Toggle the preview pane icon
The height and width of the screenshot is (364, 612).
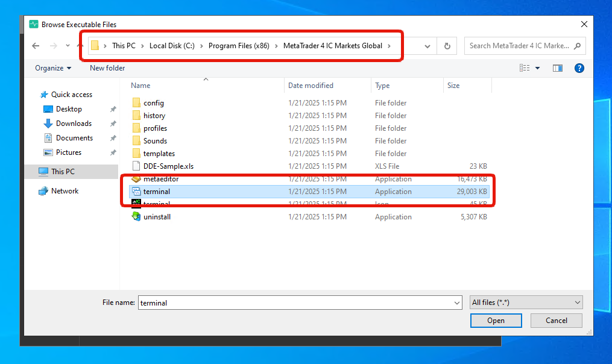tap(558, 68)
